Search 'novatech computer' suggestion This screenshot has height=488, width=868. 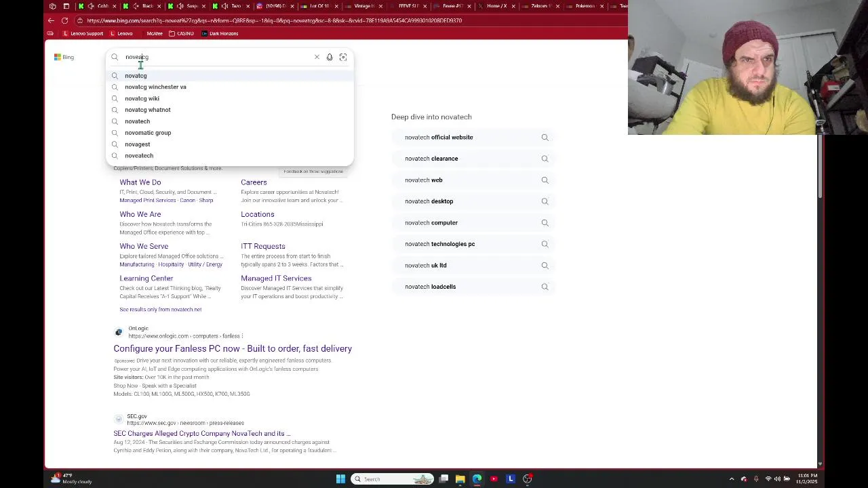(x=473, y=223)
